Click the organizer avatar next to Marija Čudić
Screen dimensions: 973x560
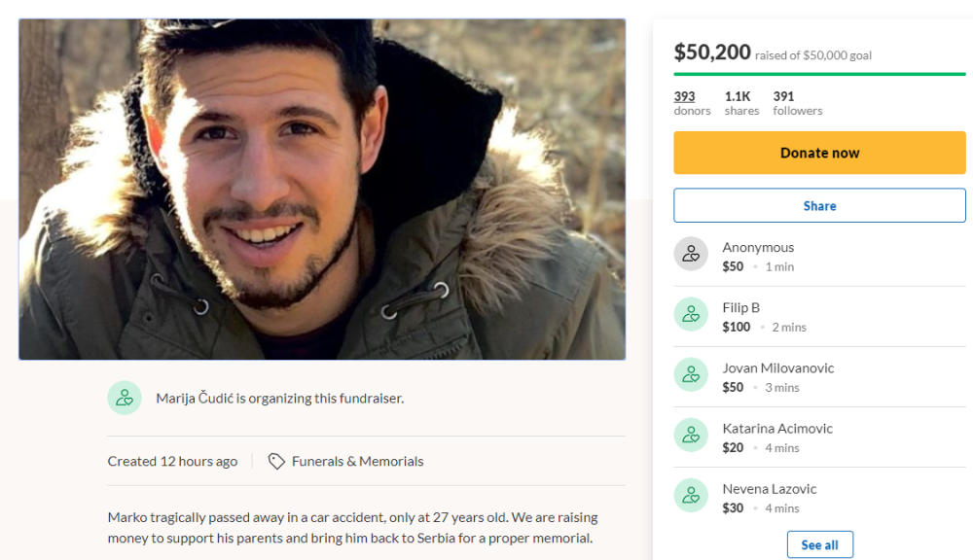(125, 398)
